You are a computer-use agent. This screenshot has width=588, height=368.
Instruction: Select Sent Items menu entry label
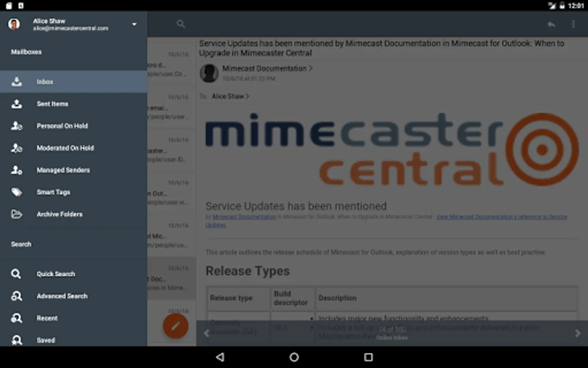click(52, 104)
